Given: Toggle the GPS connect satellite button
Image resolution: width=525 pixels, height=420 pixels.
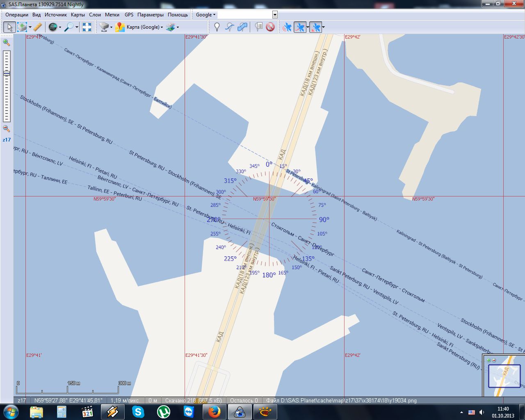Looking at the screenshot, I should [x=287, y=27].
